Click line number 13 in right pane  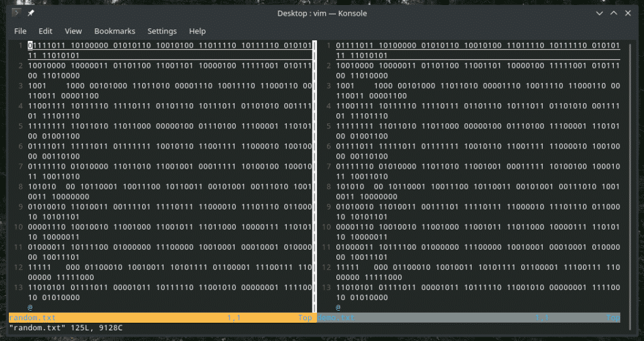coord(327,288)
